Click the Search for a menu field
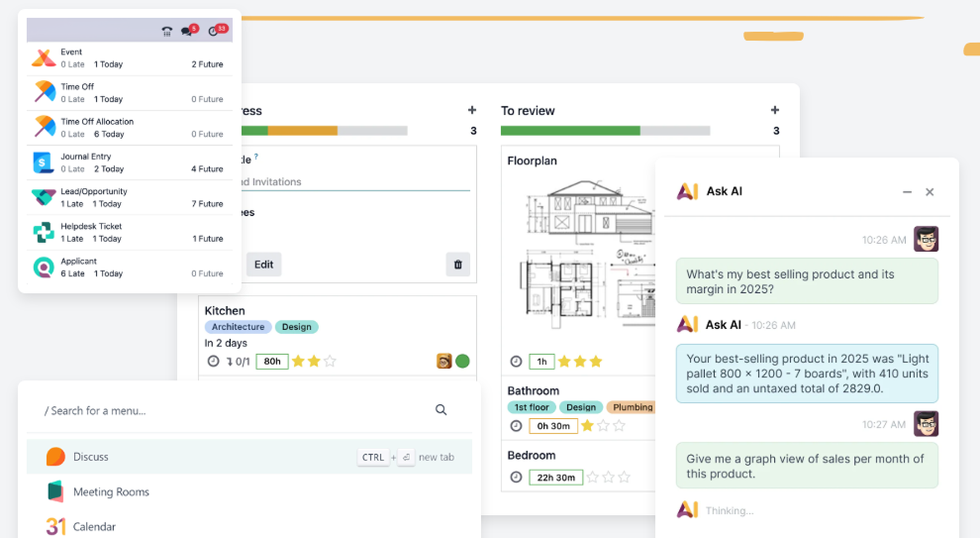The width and height of the screenshot is (980, 538). 228,410
